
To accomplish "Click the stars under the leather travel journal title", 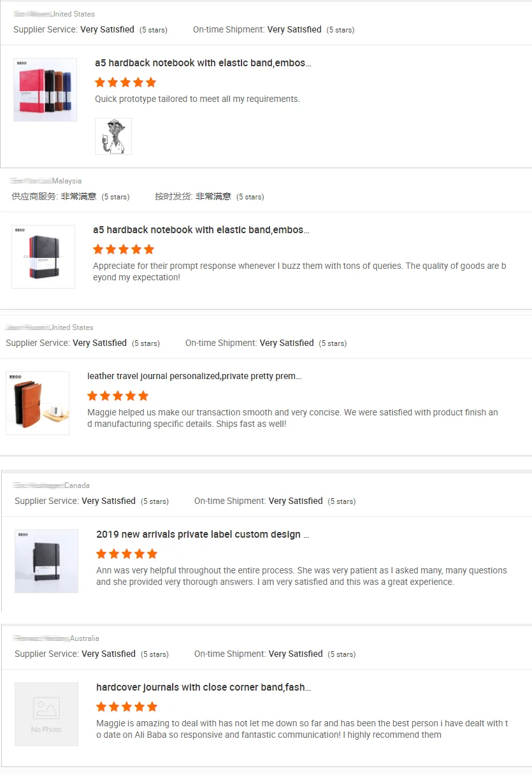I will [118, 396].
